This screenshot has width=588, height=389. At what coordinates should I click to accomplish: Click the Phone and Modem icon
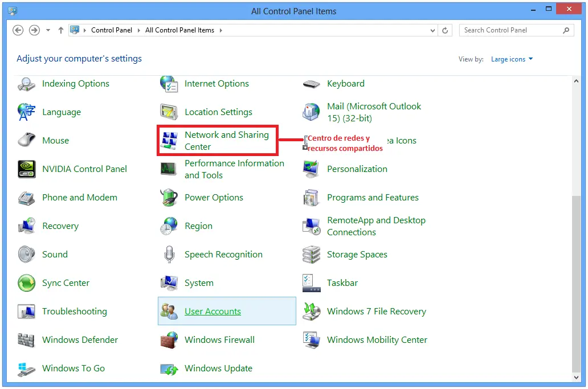click(26, 198)
